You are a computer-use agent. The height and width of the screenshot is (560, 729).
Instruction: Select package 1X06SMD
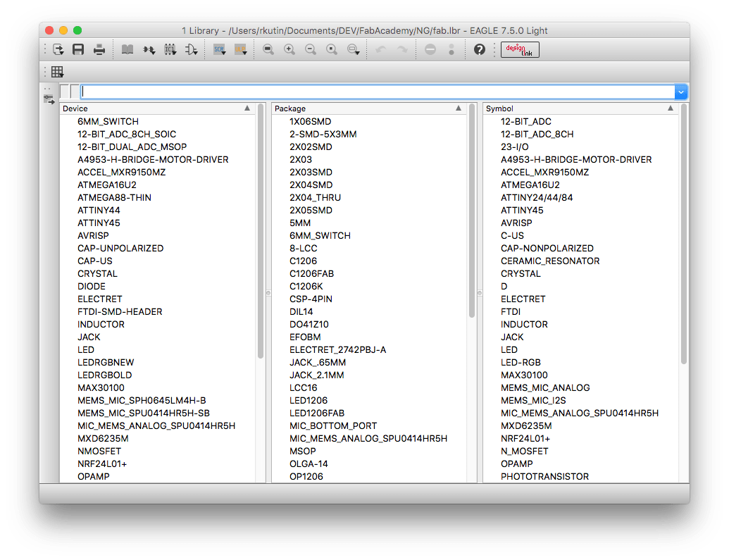pos(310,121)
